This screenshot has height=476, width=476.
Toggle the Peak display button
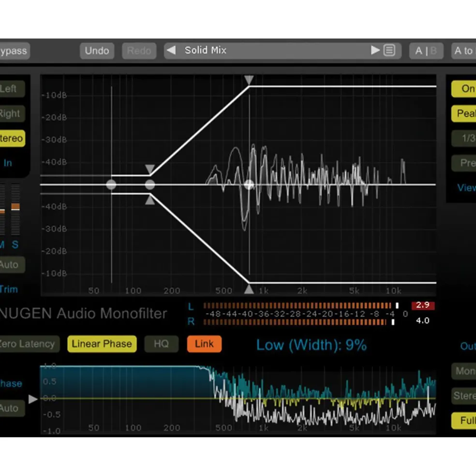point(464,114)
